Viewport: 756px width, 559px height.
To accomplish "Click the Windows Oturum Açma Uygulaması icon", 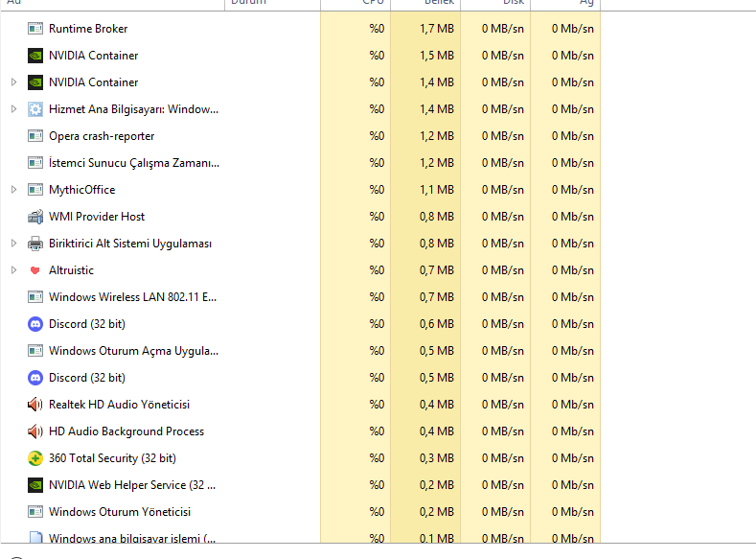I will [x=35, y=351].
